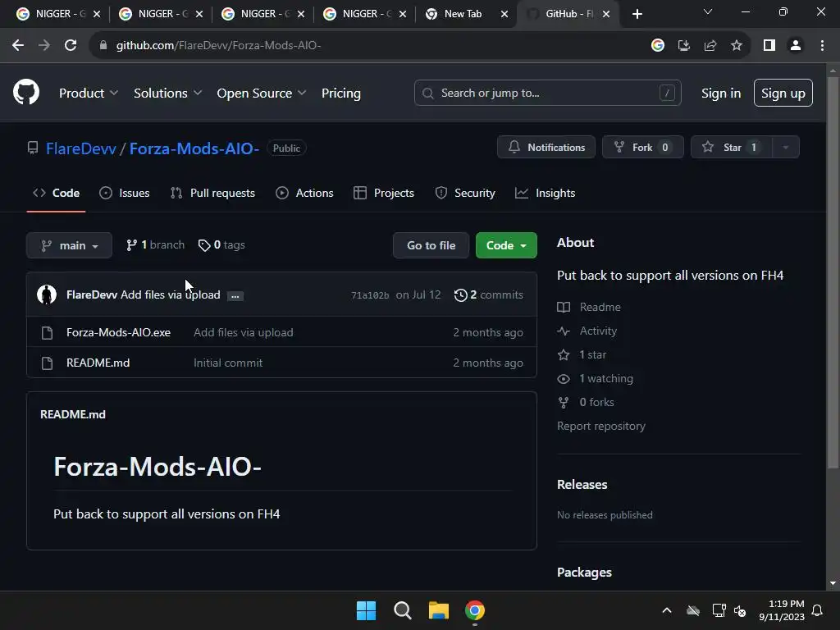Screen dimensions: 840x630
Task: Open the Star lists dropdown arrow
Action: pos(785,148)
